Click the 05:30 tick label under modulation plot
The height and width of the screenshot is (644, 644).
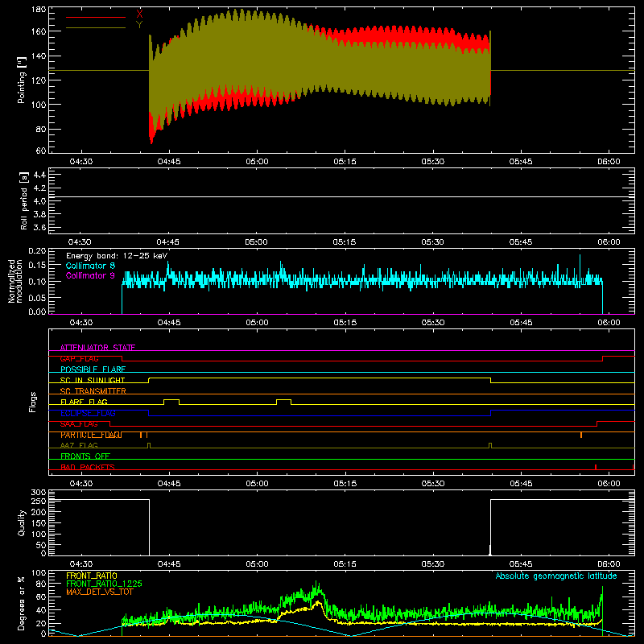pos(433,323)
